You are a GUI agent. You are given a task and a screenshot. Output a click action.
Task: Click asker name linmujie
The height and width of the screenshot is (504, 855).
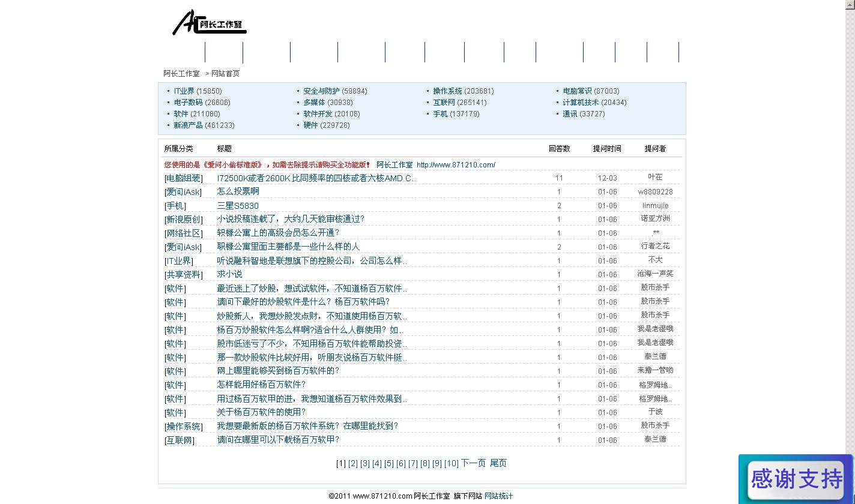tap(655, 206)
